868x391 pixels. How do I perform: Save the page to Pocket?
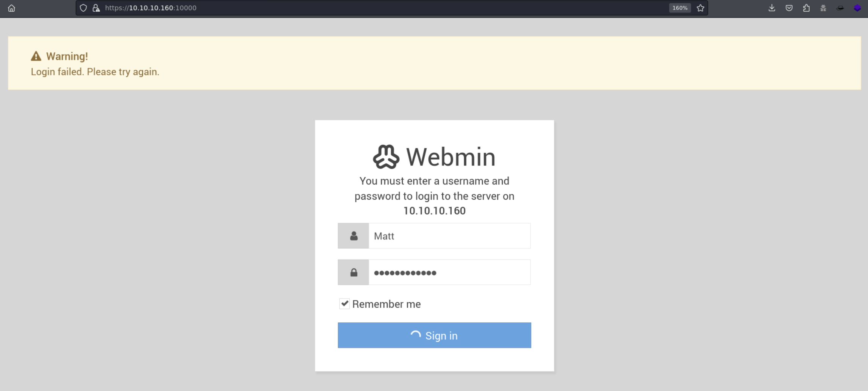click(789, 8)
